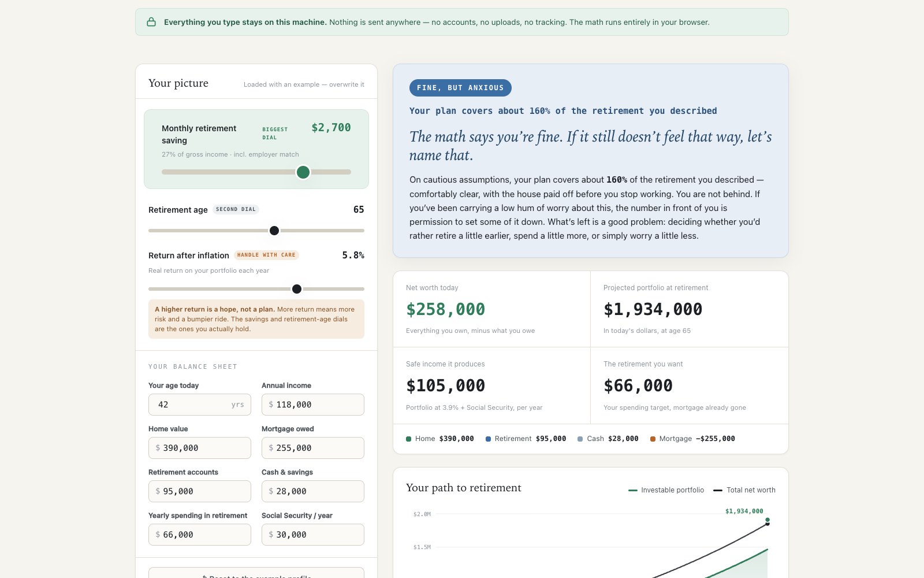This screenshot has width=924, height=578.
Task: Click the SECOND DIAL badge
Action: (236, 209)
